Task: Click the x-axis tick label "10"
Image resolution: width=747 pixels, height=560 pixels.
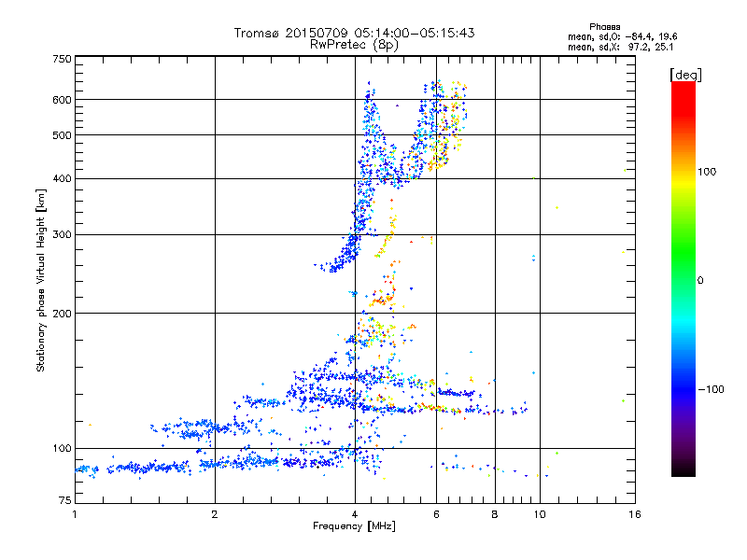Action: coord(540,514)
